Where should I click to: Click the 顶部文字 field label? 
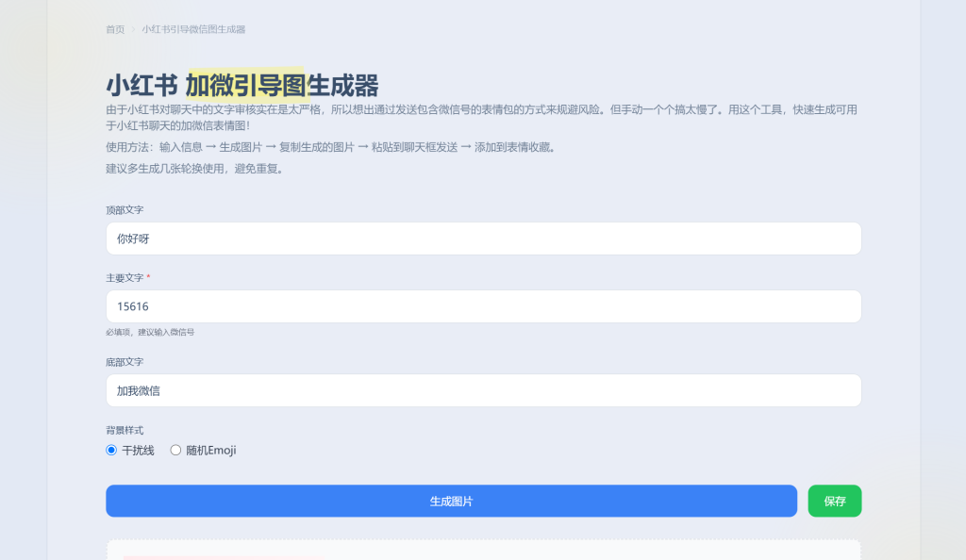click(125, 210)
